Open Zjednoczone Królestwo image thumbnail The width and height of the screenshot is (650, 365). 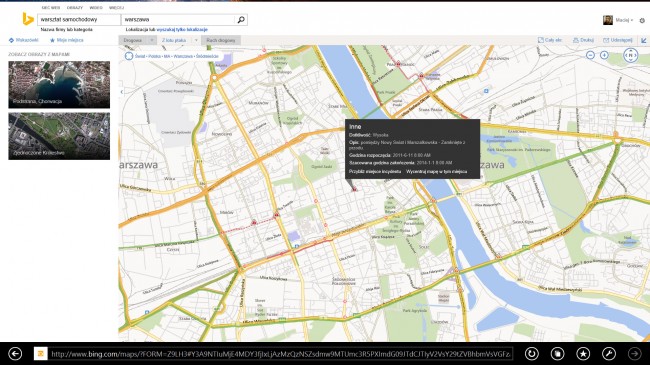(x=59, y=136)
